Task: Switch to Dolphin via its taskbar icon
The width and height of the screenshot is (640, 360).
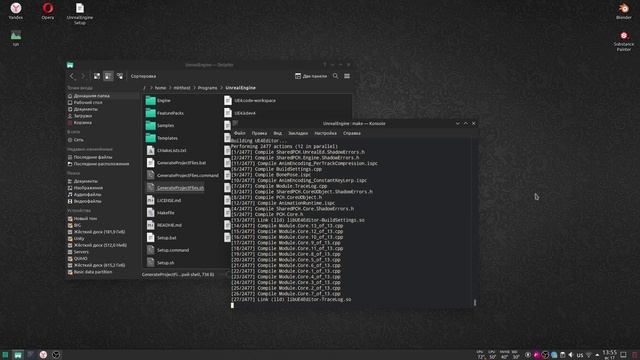Action: click(18, 355)
